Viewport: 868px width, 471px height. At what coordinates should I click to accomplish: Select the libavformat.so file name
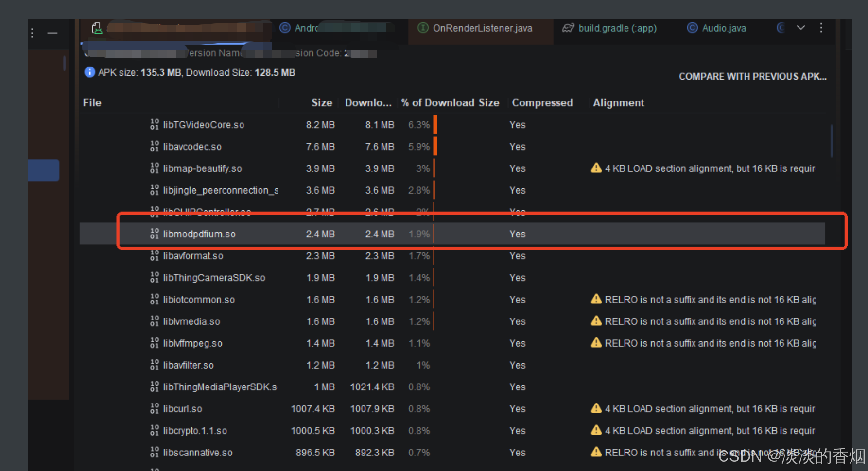point(193,256)
